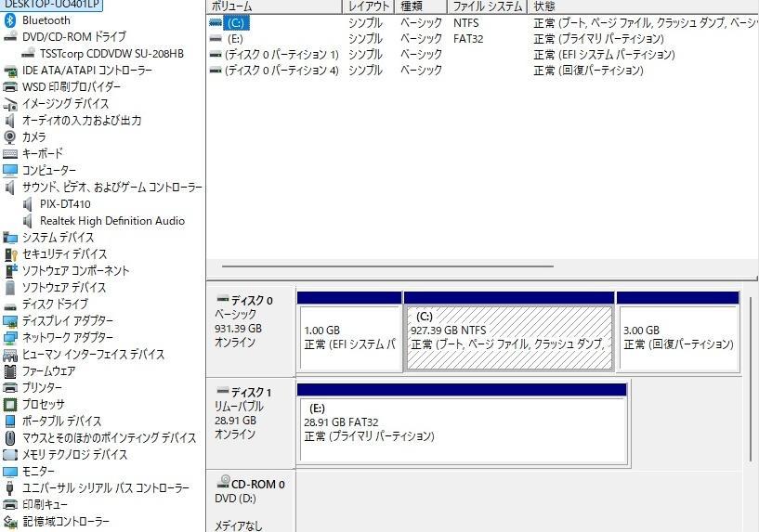759x532 pixels.
Task: Click the サウンド、ビデオ、およびゲーム コントローラー icon
Action: (x=9, y=188)
